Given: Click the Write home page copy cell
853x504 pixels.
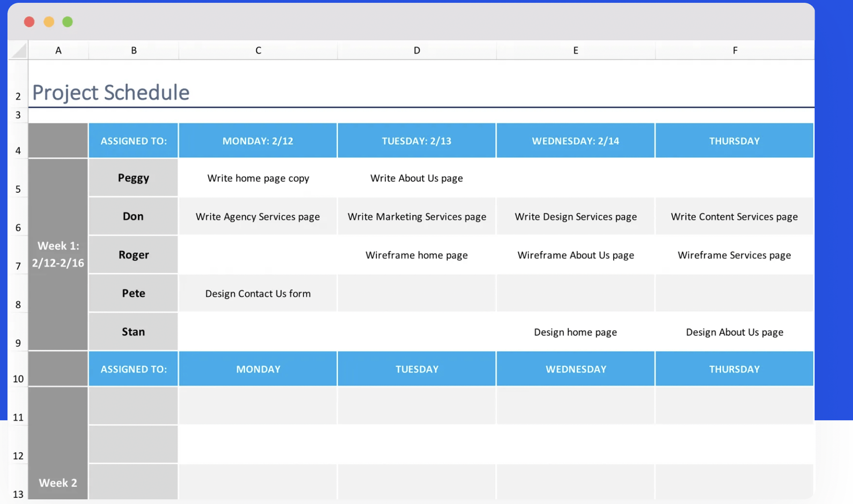Looking at the screenshot, I should pos(258,178).
